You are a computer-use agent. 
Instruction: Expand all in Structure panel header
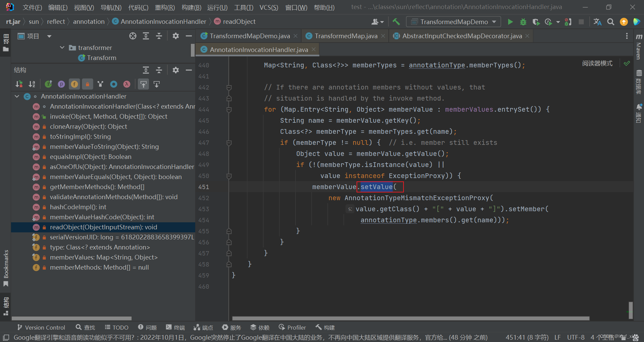(146, 70)
